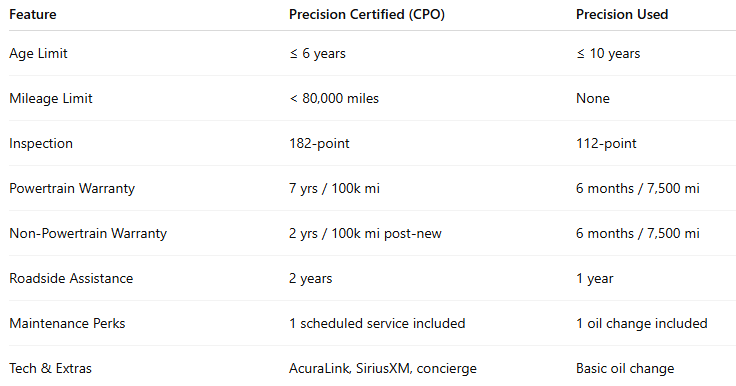
Task: Click the < 80,000 miles cell
Action: click(x=334, y=99)
